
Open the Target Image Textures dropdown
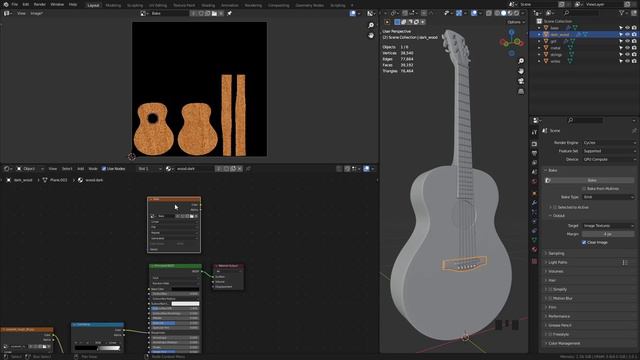[x=608, y=226]
